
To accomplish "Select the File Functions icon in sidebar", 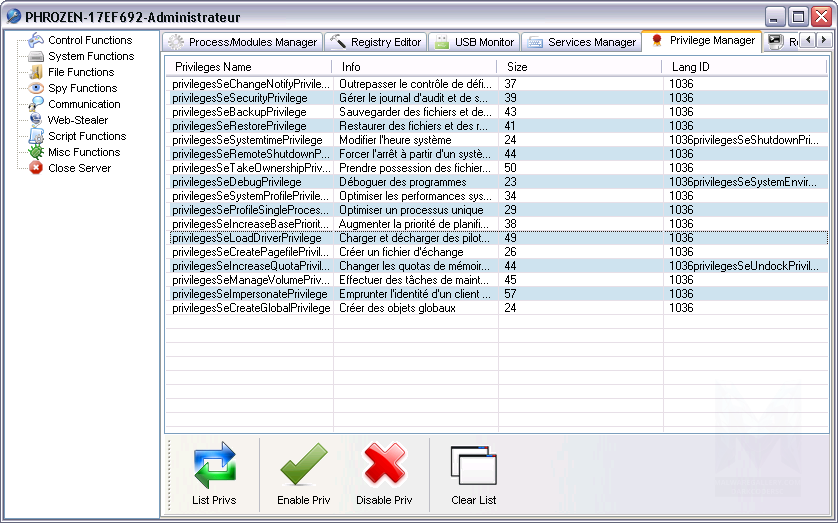I will point(36,72).
